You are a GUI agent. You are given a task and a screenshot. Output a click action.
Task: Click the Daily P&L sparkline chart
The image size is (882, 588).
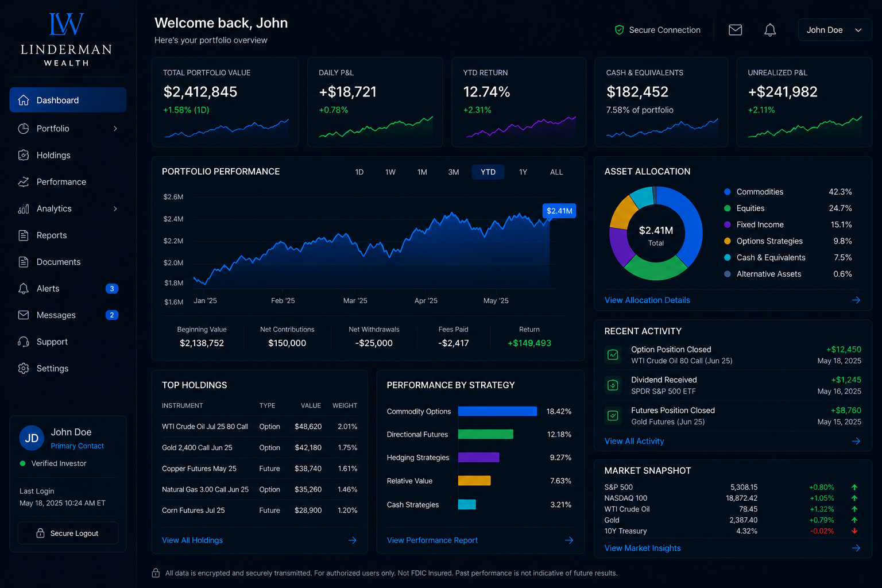pos(376,127)
